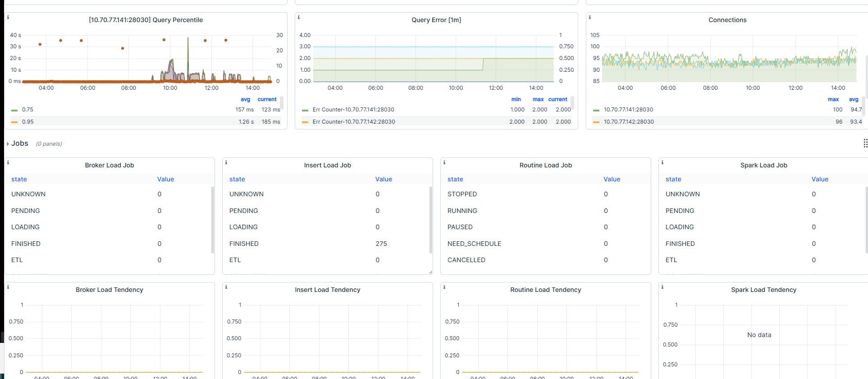Toggle the 0.95 percentile legend series

tap(27, 122)
